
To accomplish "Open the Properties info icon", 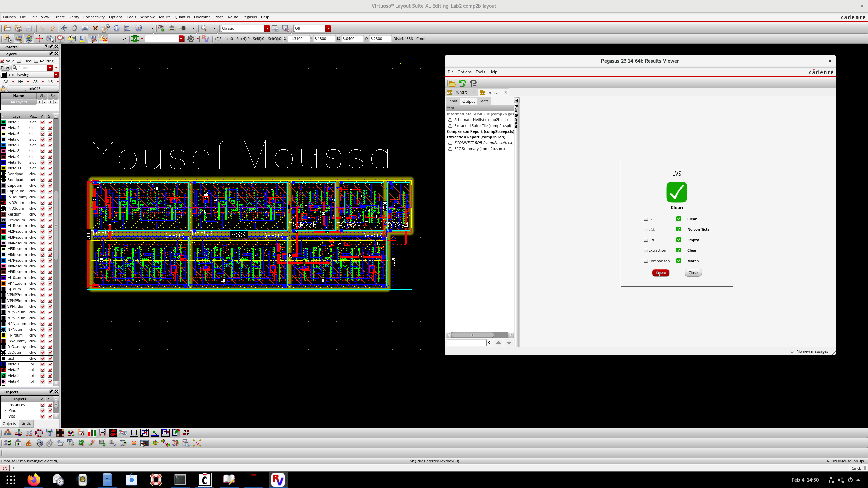I will 117,28.
